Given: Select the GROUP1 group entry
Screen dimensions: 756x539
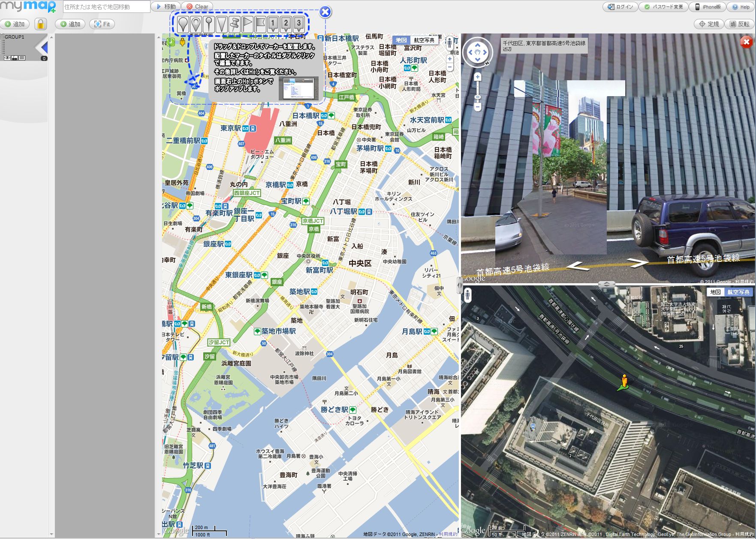Looking at the screenshot, I should pyautogui.click(x=24, y=47).
